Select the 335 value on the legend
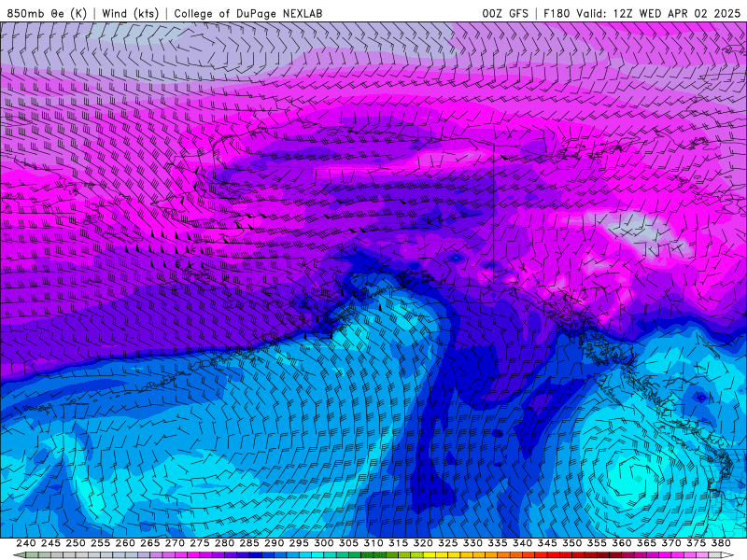The image size is (747, 560). coord(498,543)
